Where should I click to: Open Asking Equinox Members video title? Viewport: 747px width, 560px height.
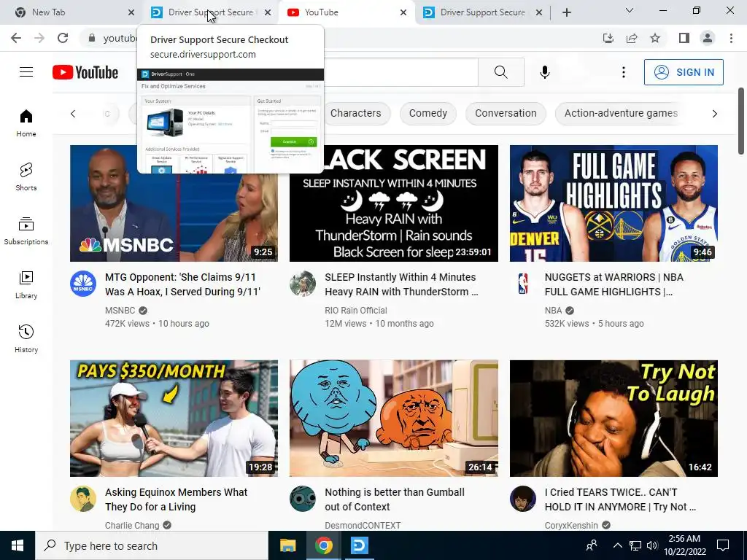pos(176,499)
